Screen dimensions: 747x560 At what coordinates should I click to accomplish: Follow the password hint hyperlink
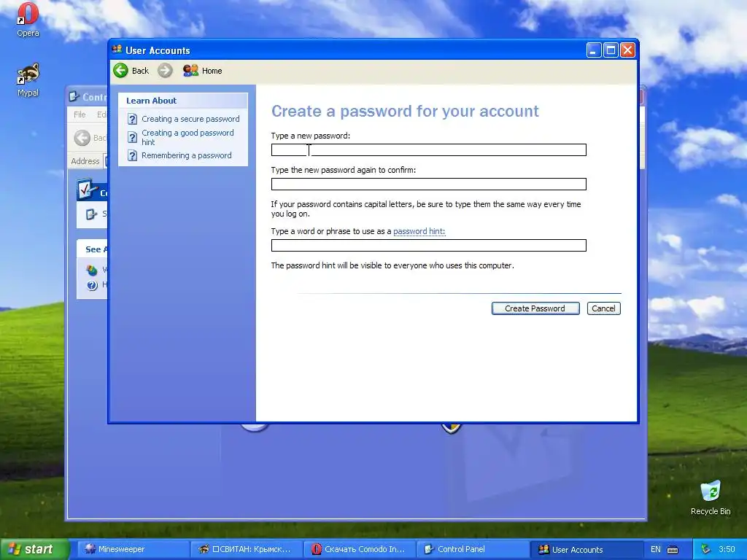click(x=419, y=231)
